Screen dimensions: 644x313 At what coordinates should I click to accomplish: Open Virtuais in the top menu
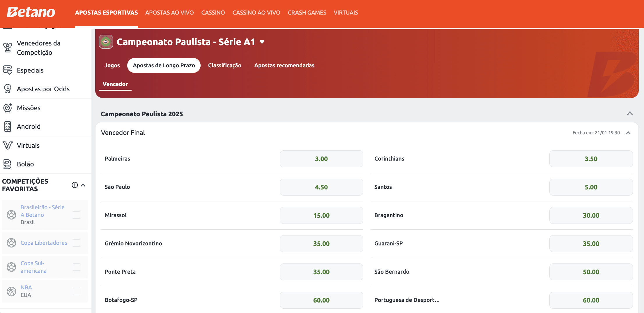(346, 13)
